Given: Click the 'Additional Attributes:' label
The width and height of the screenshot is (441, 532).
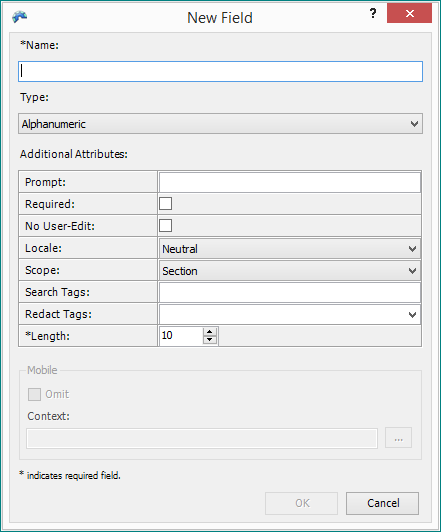Looking at the screenshot, I should click(x=74, y=154).
